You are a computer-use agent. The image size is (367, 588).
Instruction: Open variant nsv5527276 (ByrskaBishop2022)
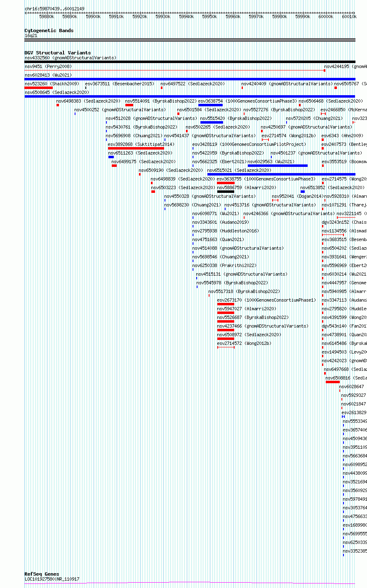(x=279, y=110)
